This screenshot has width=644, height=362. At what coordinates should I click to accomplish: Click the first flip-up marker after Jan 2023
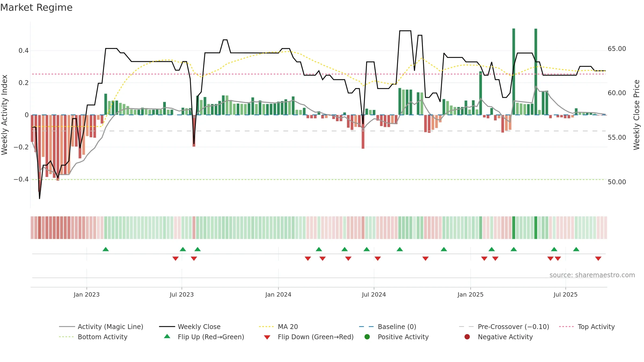click(x=106, y=249)
